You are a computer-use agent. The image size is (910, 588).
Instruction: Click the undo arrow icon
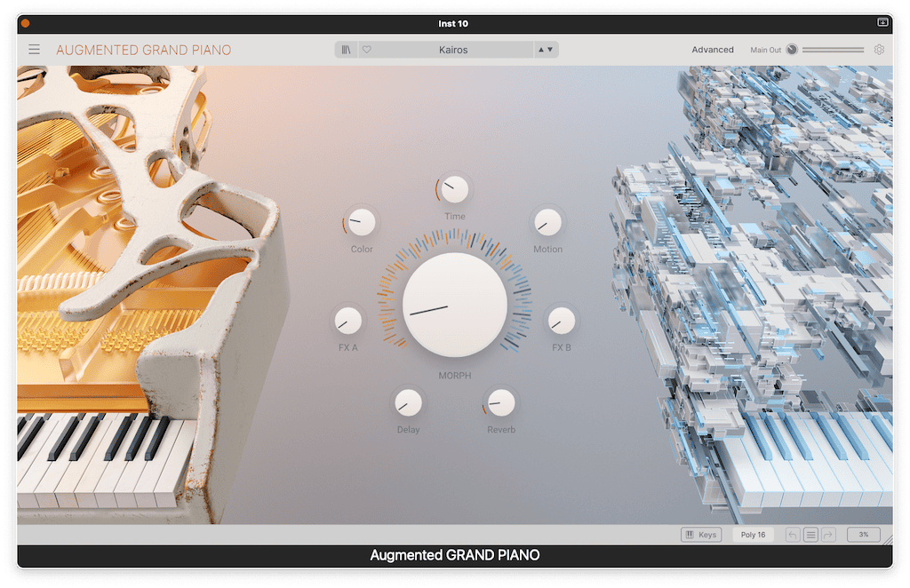(793, 535)
